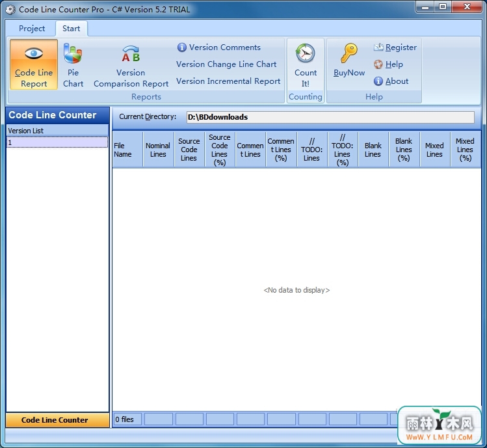Sort by File Name column header
Screen dimensions: 487x448
pos(127,150)
